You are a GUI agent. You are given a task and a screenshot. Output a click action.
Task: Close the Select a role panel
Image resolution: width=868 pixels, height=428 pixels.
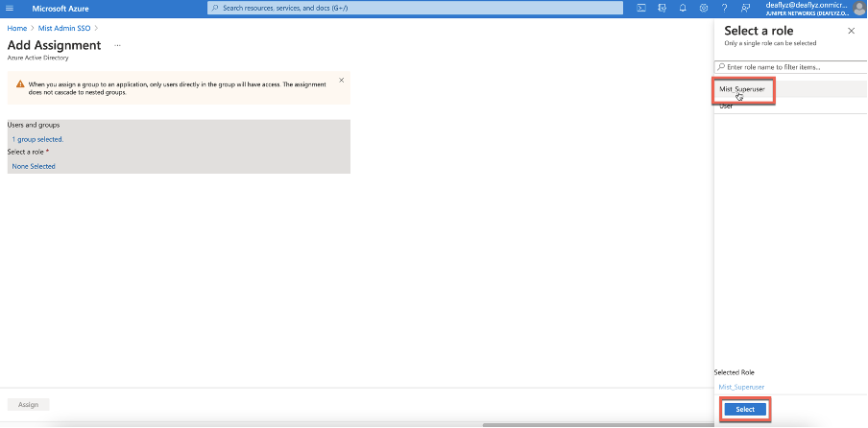[x=851, y=31]
